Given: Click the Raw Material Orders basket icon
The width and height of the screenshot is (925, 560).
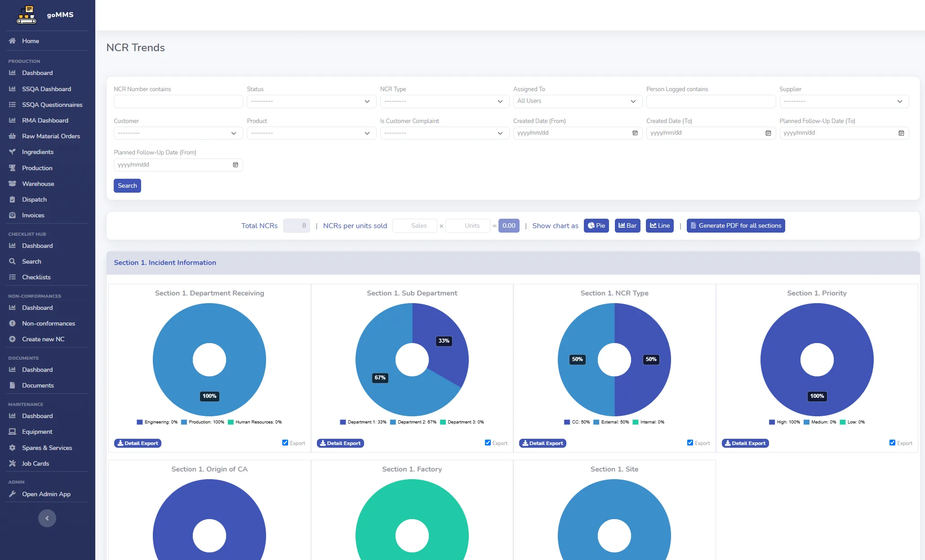Looking at the screenshot, I should point(12,136).
